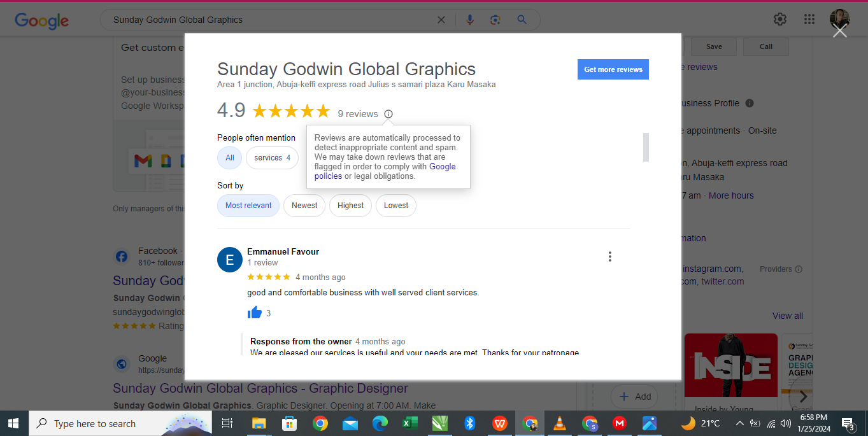
Task: Click the Save button behind the popup
Action: pyautogui.click(x=714, y=46)
